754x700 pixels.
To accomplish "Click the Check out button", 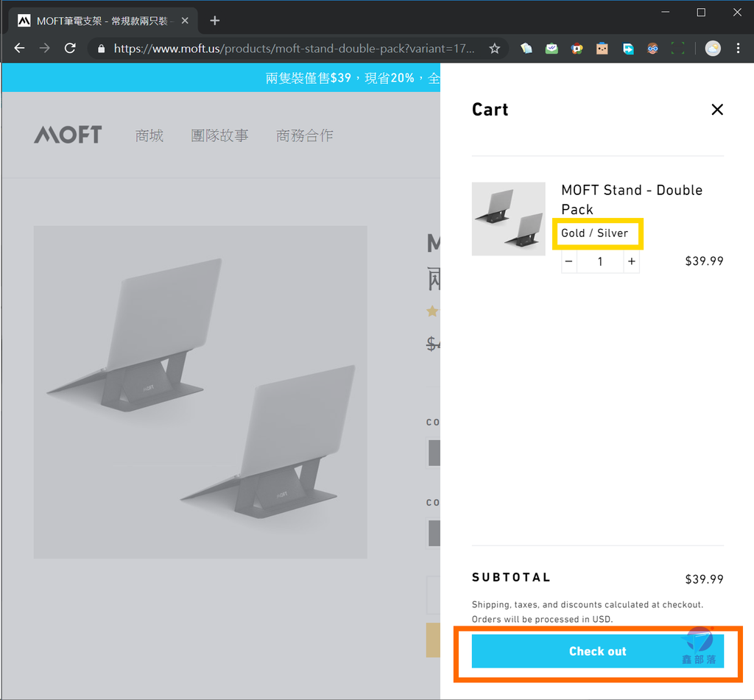I will (x=598, y=651).
